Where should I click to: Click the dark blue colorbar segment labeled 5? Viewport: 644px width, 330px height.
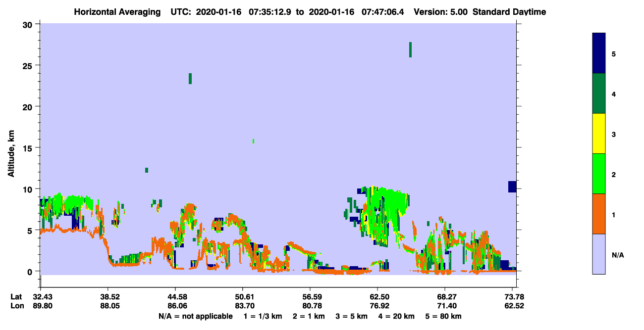point(599,53)
